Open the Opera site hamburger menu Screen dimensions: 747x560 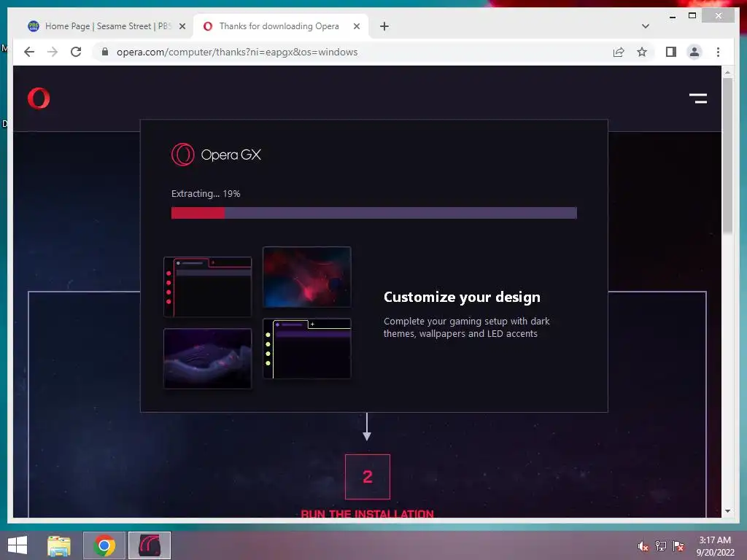point(698,98)
